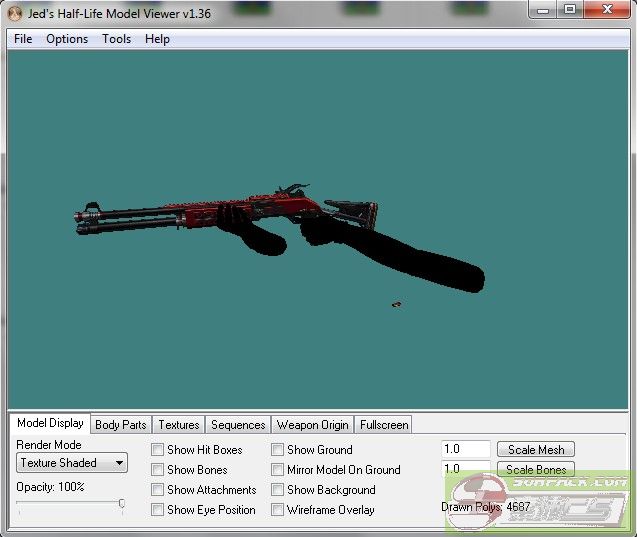Viewport: 637px width, 537px height.
Task: Toggle the Show Bones checkbox
Action: pos(158,470)
